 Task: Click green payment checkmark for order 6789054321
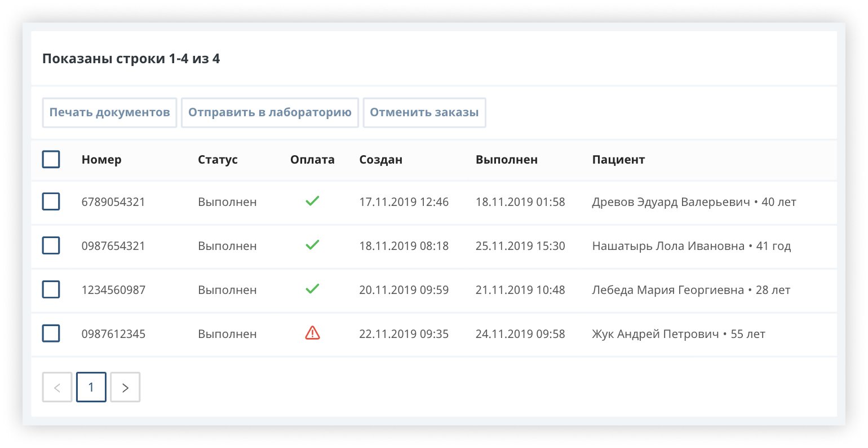(312, 201)
